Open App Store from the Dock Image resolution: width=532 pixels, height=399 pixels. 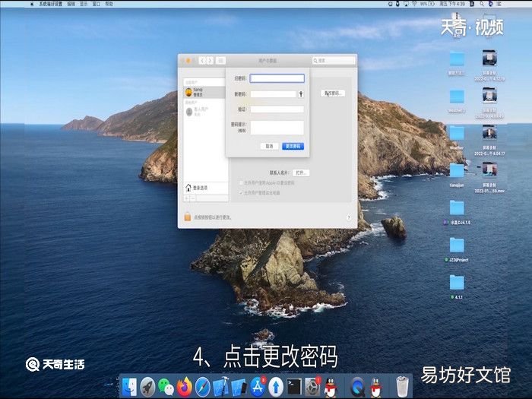[x=258, y=387]
